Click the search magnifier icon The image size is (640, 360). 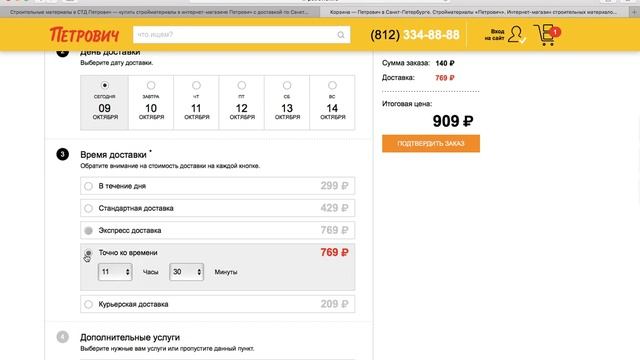[x=341, y=35]
